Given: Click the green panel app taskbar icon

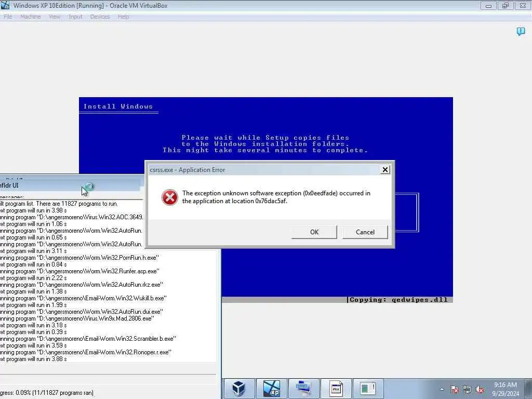Looking at the screenshot, I should pyautogui.click(x=368, y=388).
